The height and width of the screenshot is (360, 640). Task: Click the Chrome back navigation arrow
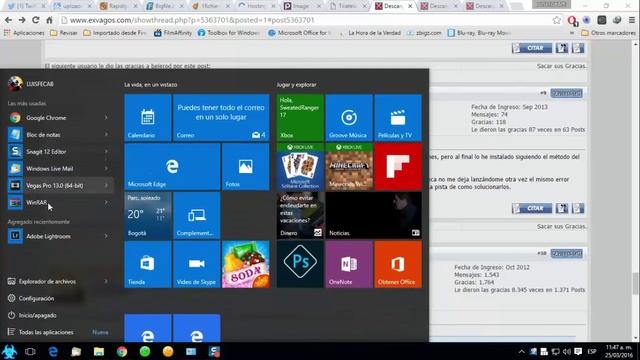click(x=8, y=20)
